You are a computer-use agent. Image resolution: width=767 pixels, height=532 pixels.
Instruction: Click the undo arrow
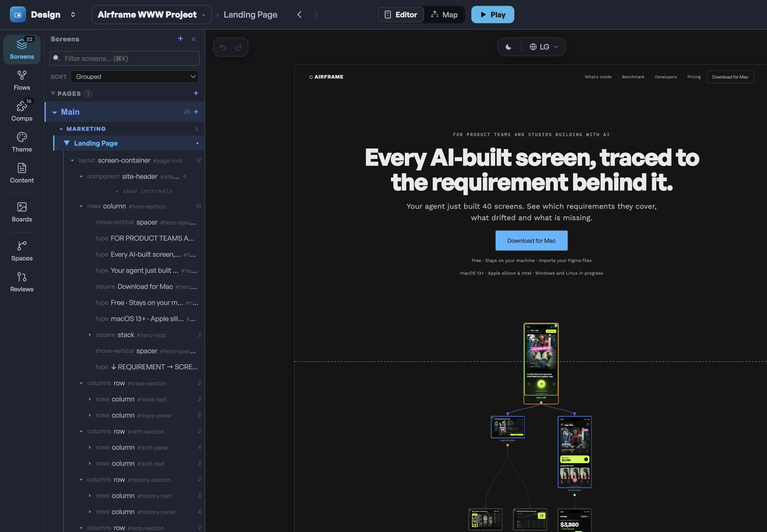(223, 47)
